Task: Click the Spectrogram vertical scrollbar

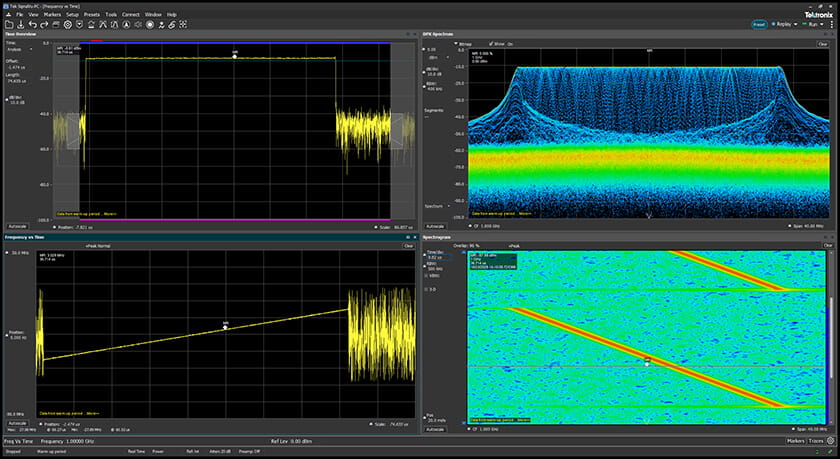Action: pyautogui.click(x=831, y=337)
